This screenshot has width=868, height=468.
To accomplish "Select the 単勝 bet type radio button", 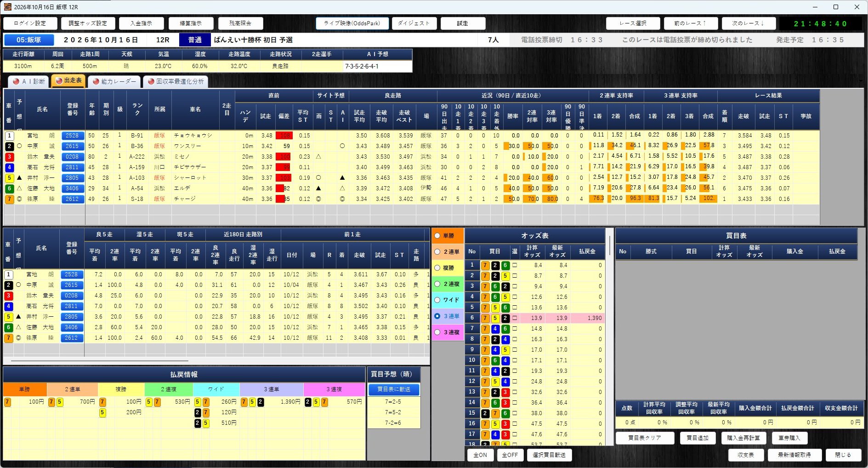I will tap(437, 236).
